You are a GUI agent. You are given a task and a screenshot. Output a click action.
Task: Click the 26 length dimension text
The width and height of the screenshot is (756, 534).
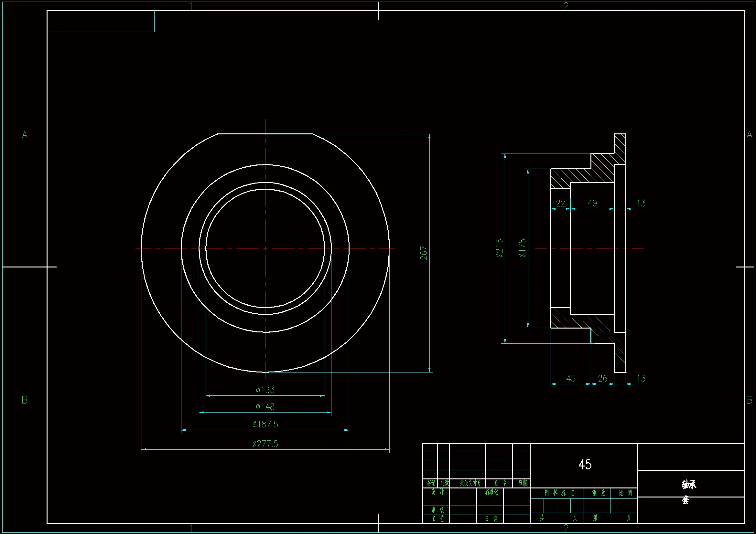602,378
